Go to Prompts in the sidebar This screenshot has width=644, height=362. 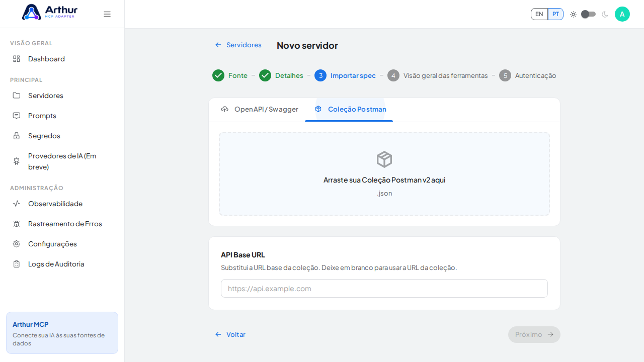62,116
